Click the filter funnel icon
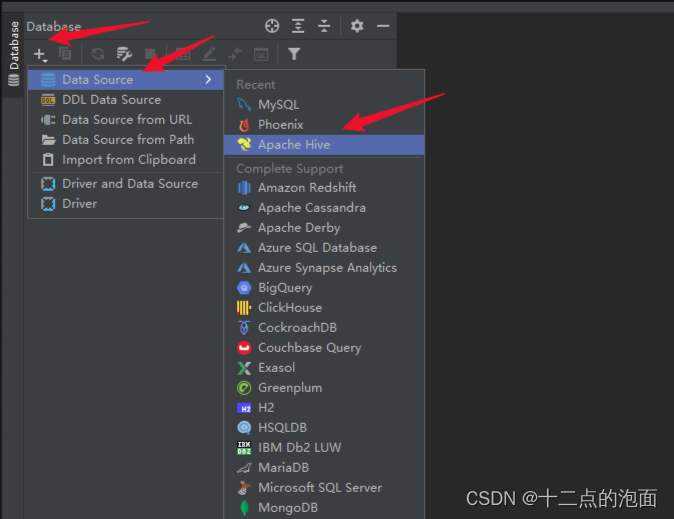674x519 pixels. point(294,54)
